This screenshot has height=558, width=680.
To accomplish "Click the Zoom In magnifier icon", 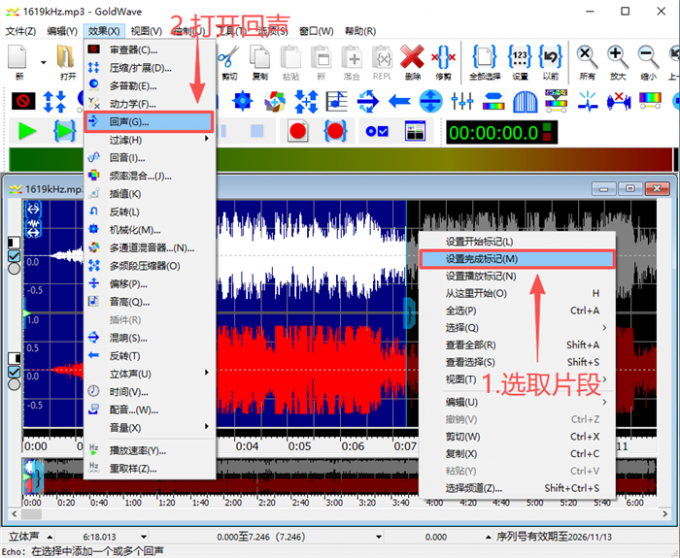I will coord(618,57).
